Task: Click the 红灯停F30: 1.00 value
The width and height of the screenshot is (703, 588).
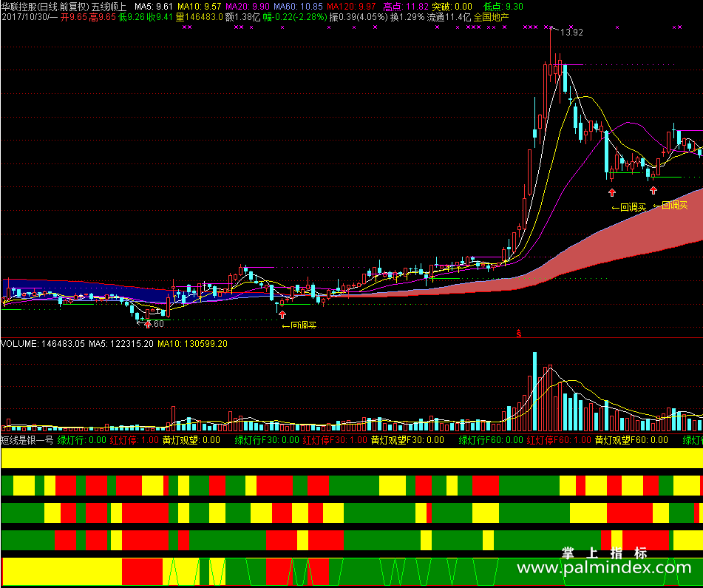Action: (x=335, y=440)
